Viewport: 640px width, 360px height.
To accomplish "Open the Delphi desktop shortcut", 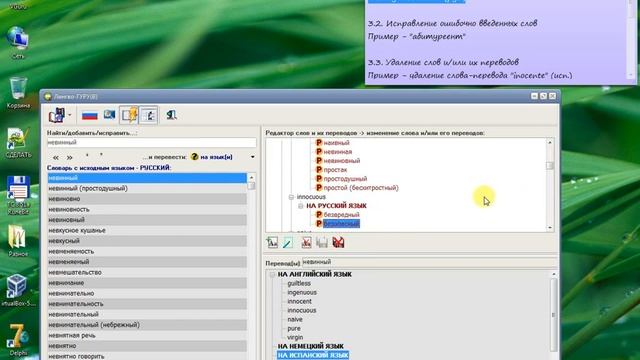I will pos(18,340).
